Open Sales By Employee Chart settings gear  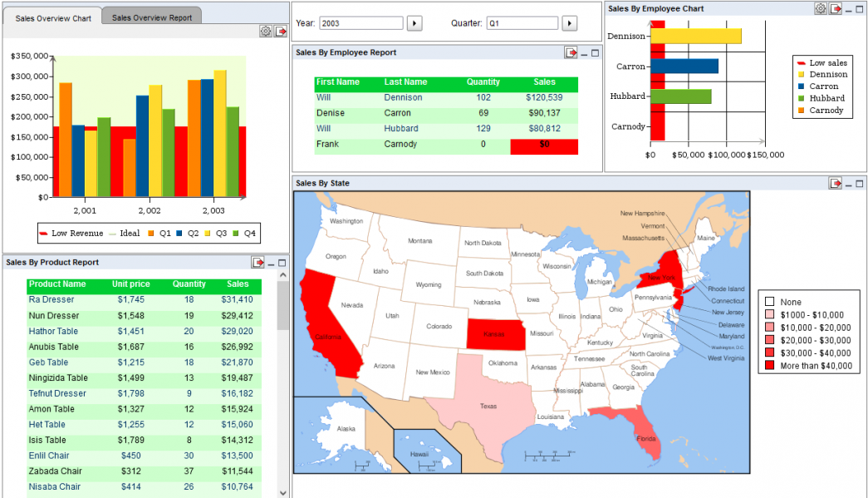click(x=821, y=9)
